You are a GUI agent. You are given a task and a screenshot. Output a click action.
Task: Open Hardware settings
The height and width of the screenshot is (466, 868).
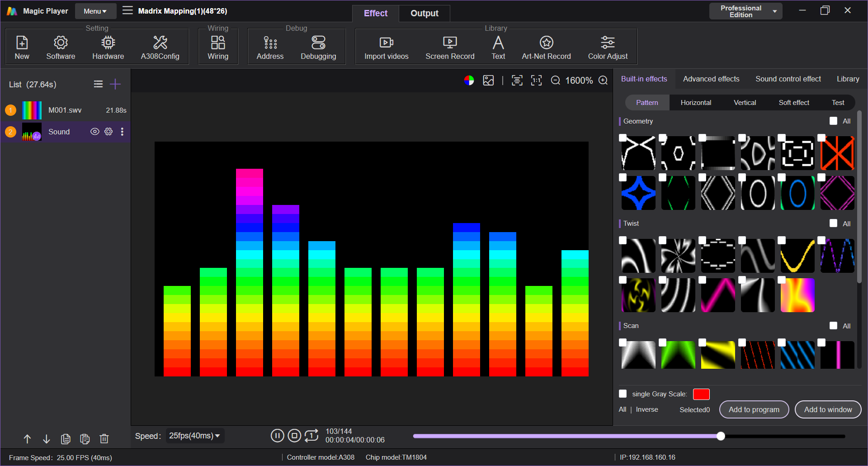(108, 48)
